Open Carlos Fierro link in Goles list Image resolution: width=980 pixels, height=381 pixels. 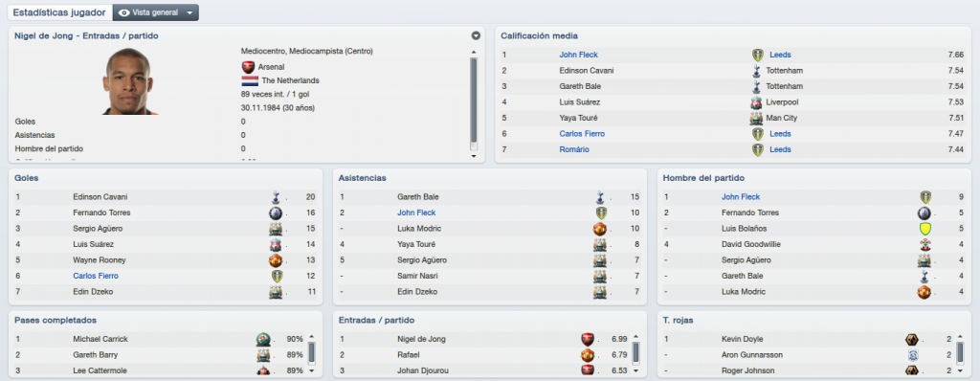96,276
